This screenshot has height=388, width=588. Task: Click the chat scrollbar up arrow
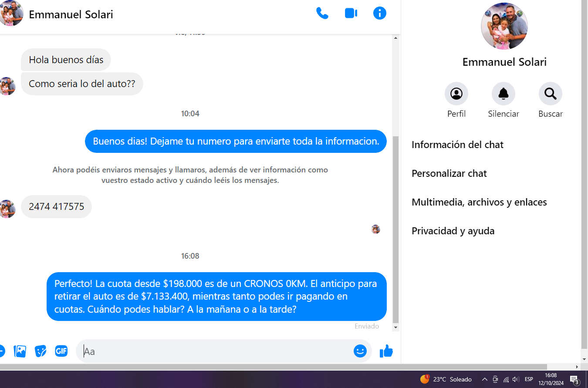[395, 38]
